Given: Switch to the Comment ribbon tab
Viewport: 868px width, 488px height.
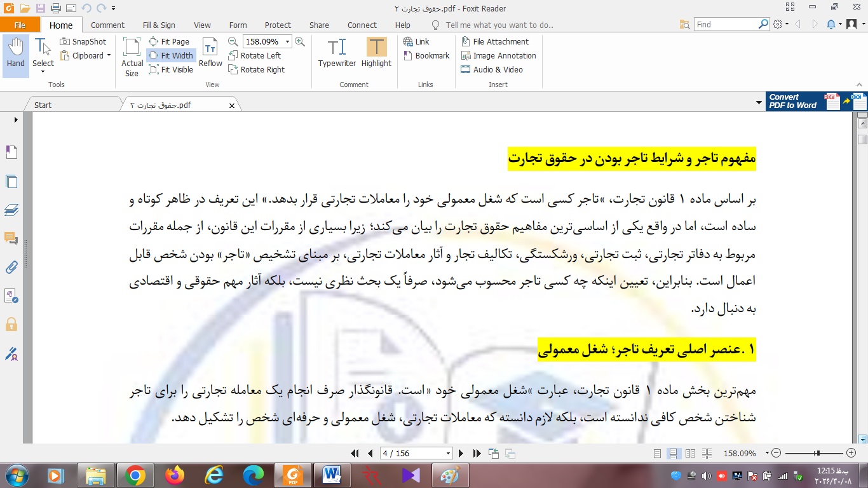Looking at the screenshot, I should pos(107,25).
